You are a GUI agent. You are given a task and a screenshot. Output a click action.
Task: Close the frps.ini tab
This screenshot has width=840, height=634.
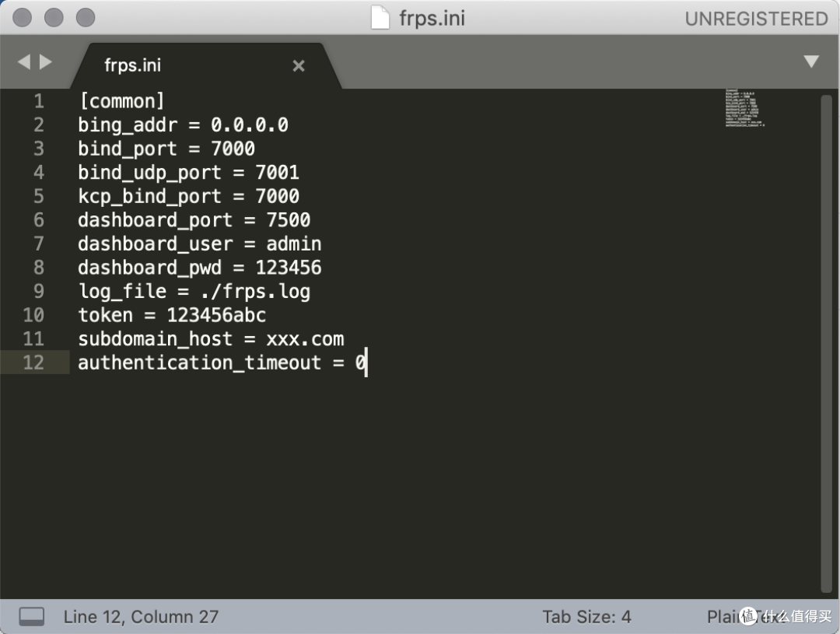click(x=299, y=66)
